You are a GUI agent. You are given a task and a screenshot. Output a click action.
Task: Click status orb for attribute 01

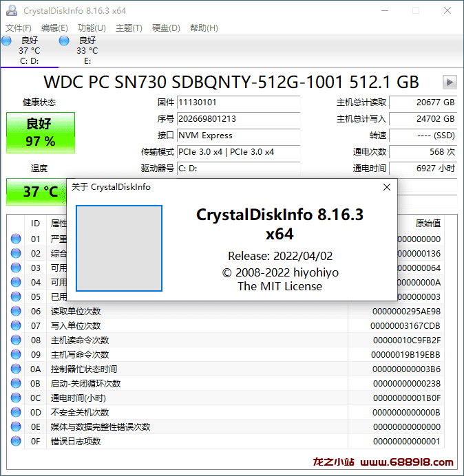16,239
